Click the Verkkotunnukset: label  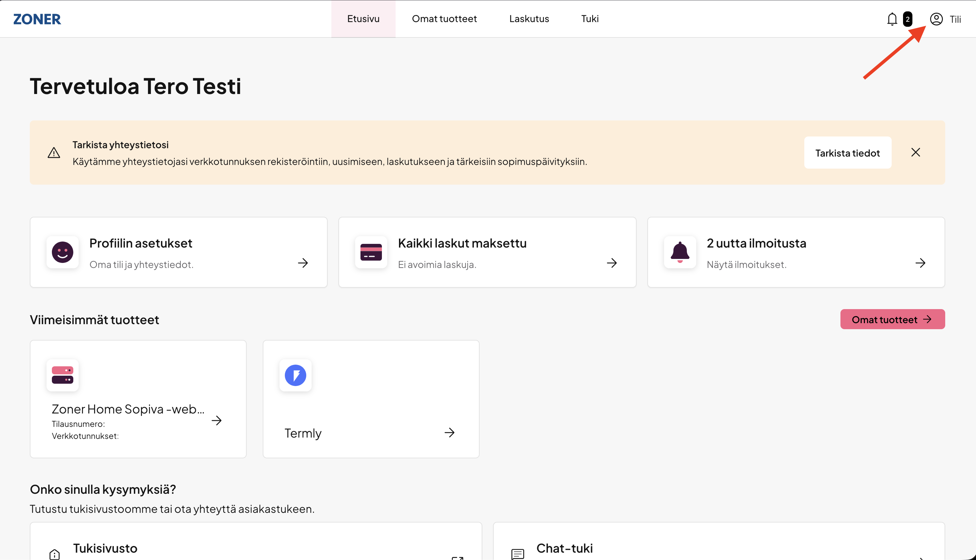tap(85, 436)
